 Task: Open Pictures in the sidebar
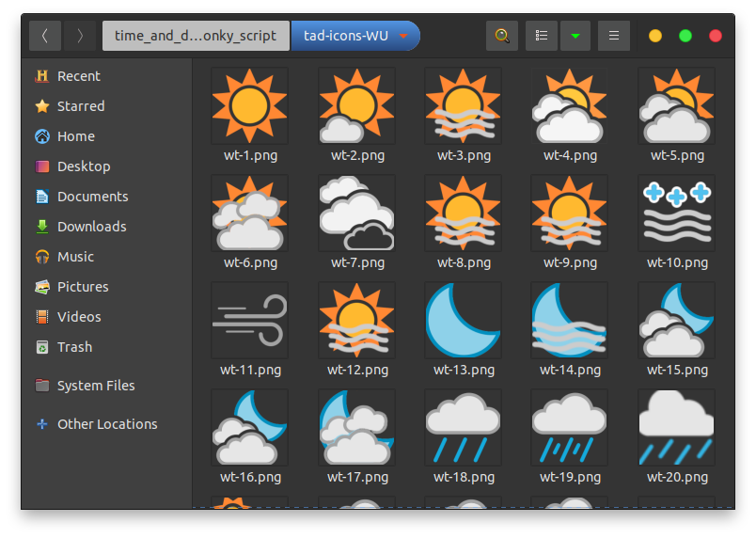click(106, 287)
